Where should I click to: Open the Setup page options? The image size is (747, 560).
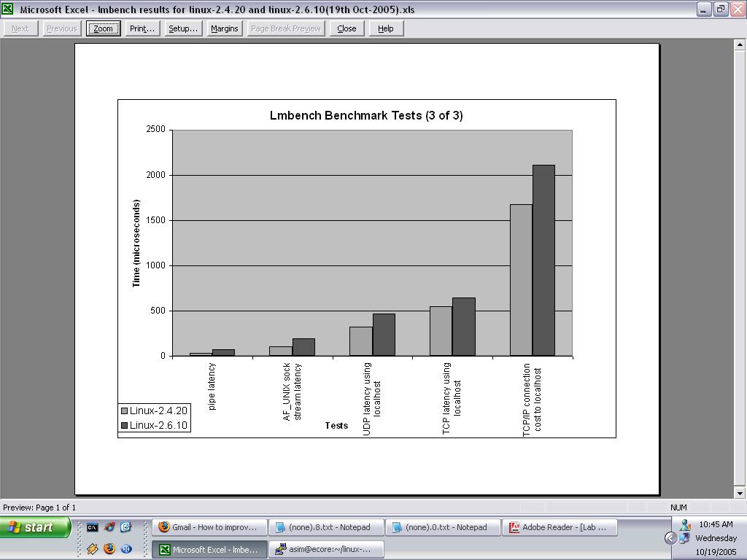183,28
